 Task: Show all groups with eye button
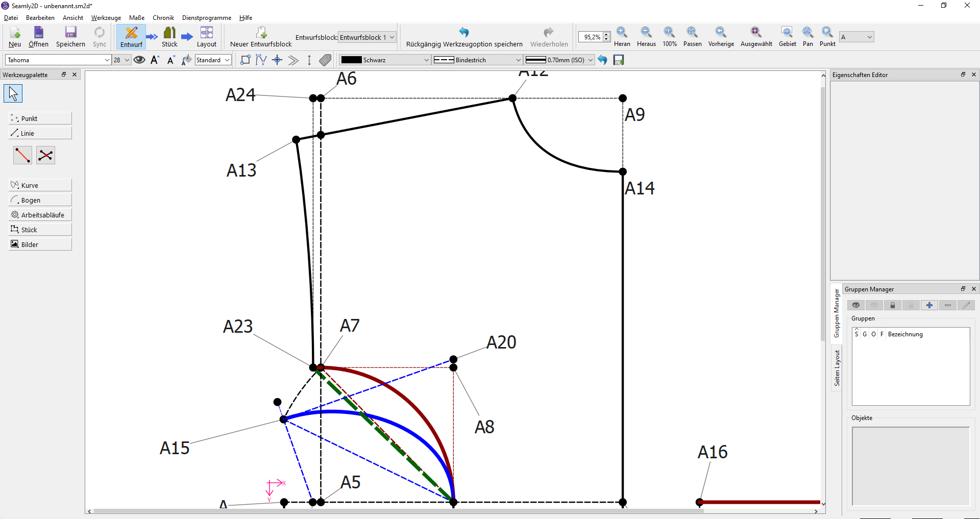point(856,305)
